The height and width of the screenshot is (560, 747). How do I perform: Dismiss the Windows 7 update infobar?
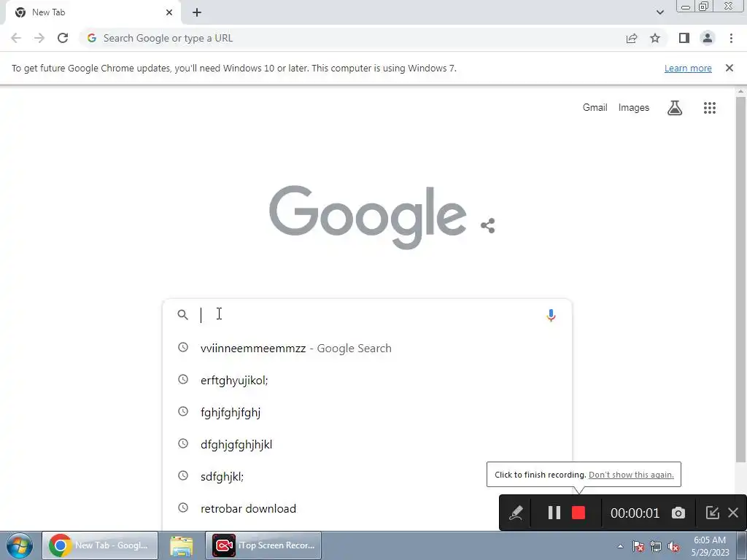click(729, 68)
